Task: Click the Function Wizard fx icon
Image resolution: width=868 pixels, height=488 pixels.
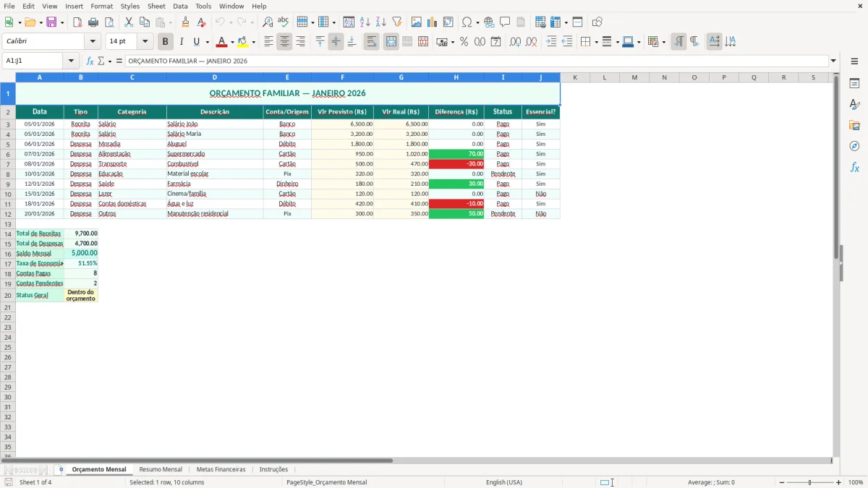Action: click(x=90, y=61)
